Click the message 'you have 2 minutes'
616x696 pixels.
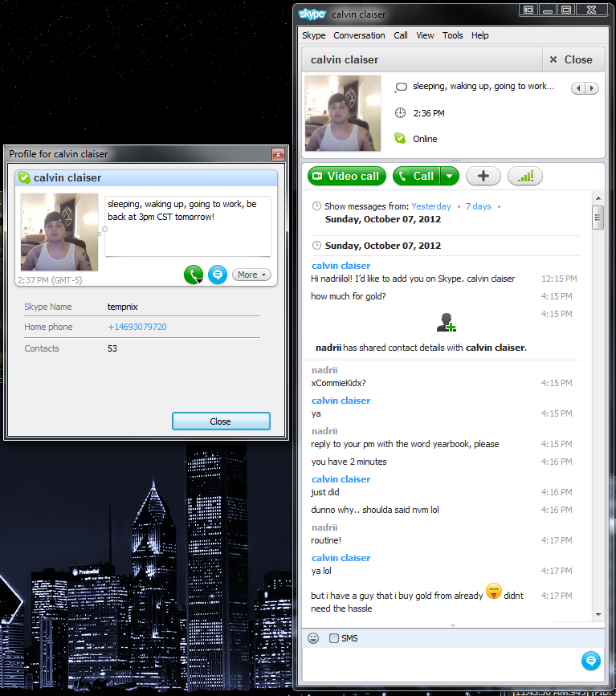point(349,462)
